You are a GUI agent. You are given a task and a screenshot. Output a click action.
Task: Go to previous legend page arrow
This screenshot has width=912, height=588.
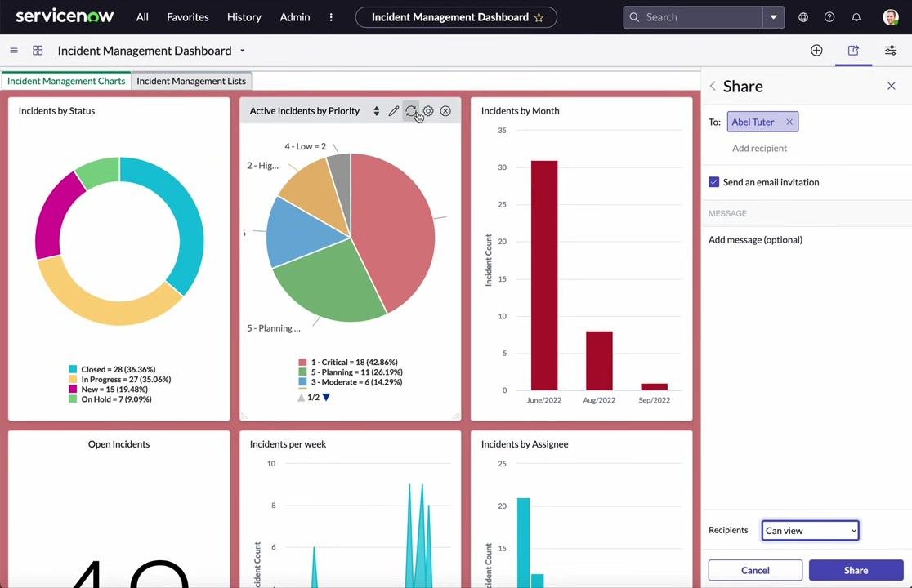[x=302, y=398]
